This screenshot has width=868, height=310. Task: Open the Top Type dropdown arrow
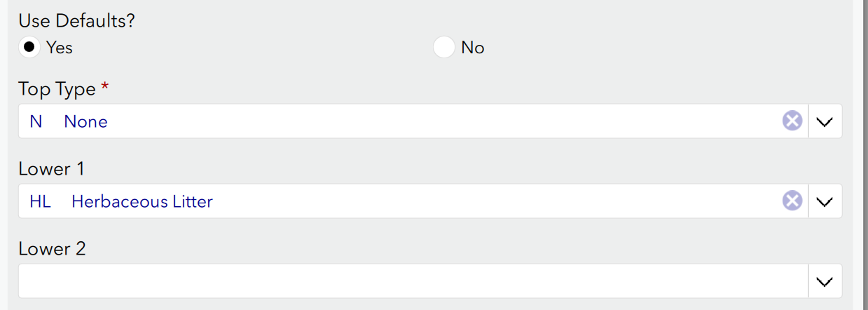click(x=825, y=121)
